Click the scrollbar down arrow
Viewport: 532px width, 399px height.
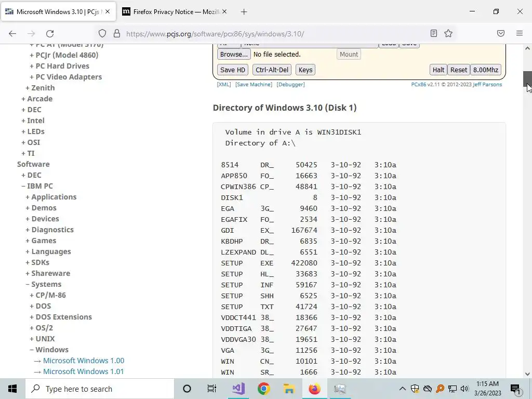tap(527, 374)
